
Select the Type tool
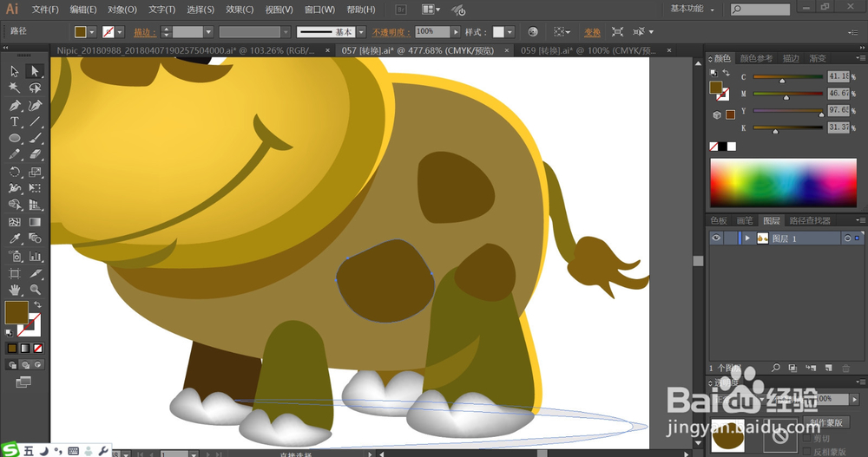click(15, 121)
